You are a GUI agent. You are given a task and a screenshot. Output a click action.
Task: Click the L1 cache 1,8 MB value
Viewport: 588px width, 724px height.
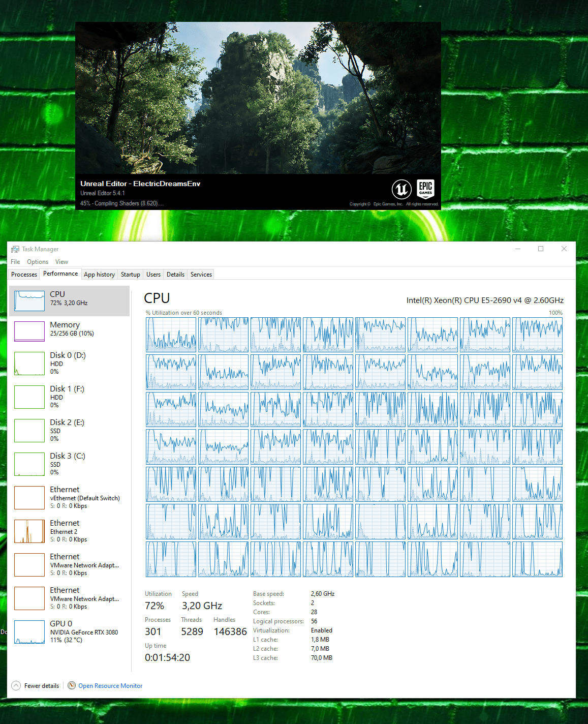[x=320, y=640]
